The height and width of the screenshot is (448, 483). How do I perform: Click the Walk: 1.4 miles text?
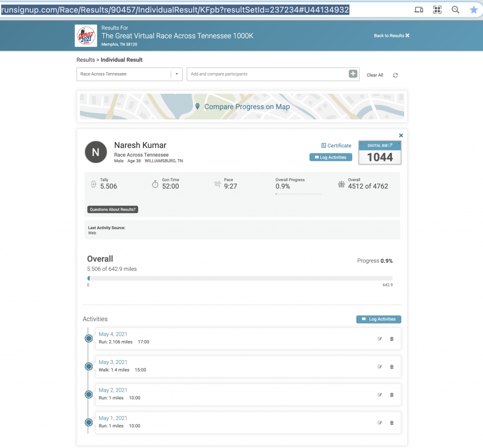tap(114, 370)
